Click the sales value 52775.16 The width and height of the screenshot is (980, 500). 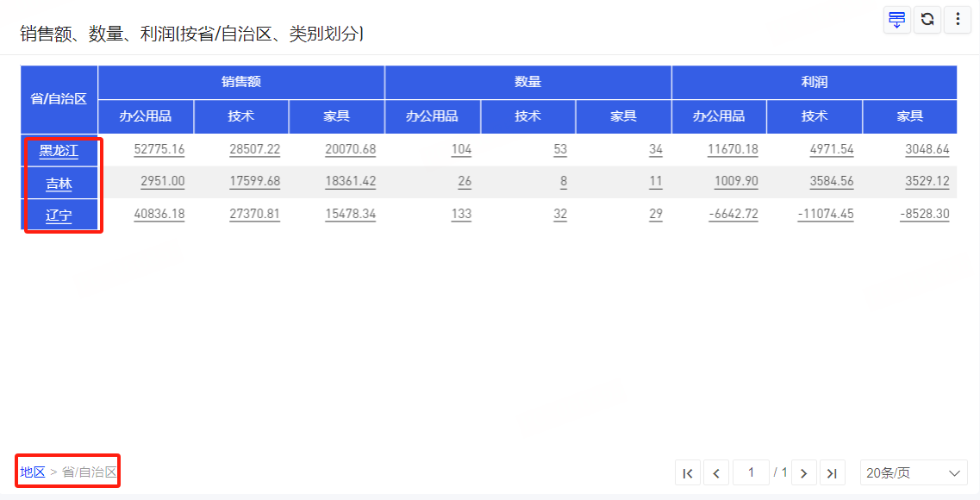[x=159, y=149]
